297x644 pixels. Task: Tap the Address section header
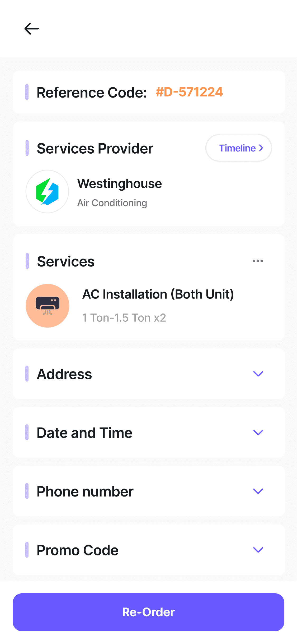64,374
